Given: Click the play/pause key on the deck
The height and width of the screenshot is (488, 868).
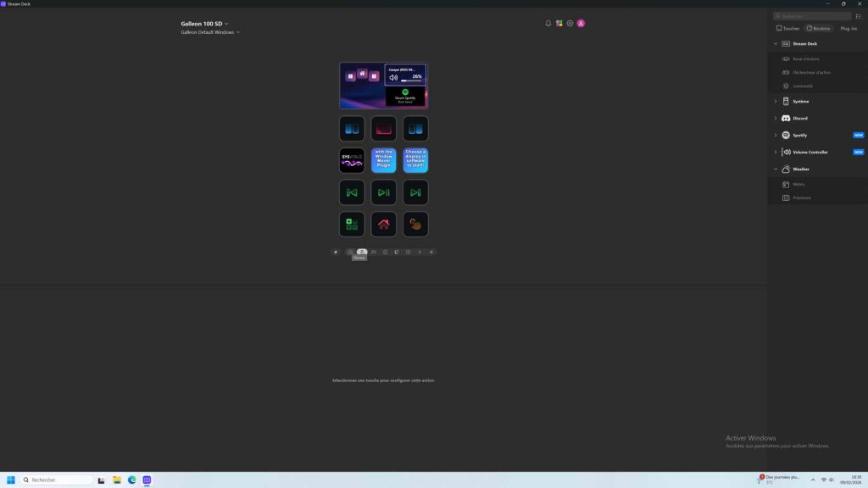Looking at the screenshot, I should click(383, 191).
